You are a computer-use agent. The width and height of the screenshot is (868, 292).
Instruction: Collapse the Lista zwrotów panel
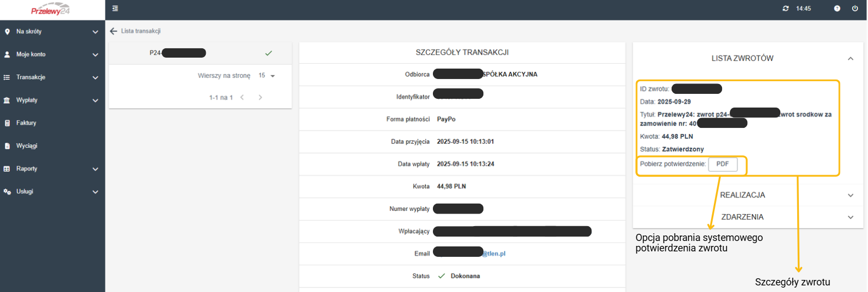(x=850, y=59)
